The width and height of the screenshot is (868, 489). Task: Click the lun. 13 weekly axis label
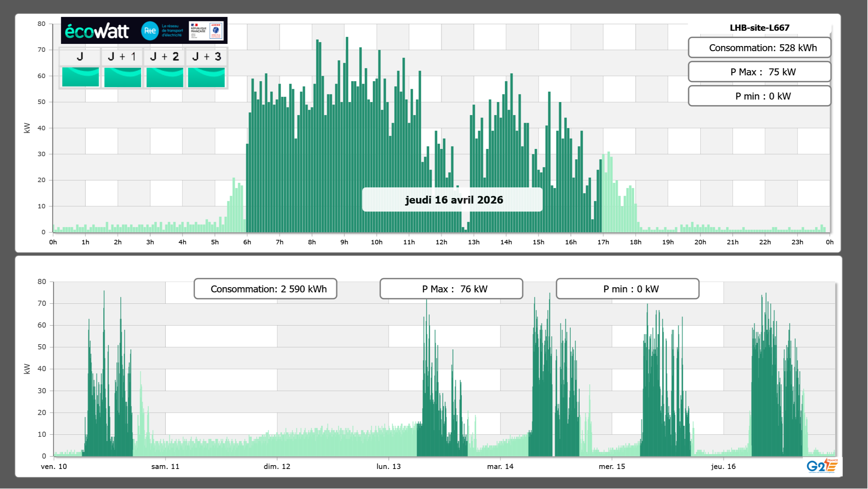389,467
